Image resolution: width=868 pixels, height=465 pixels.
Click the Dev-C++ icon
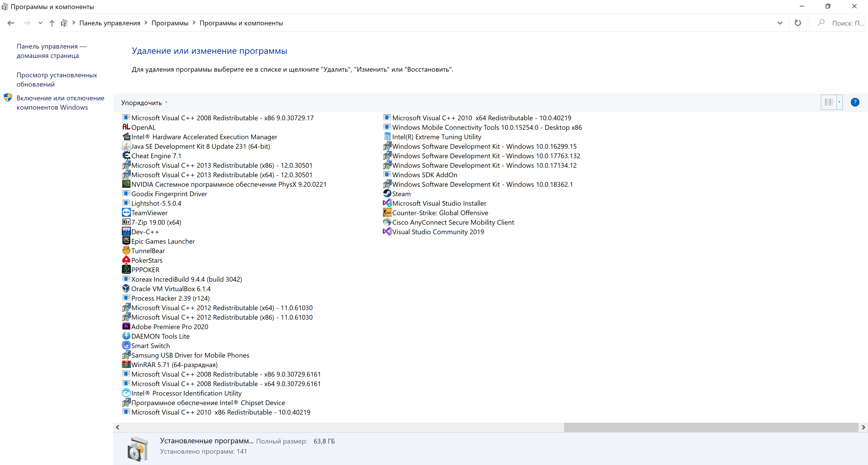pos(126,231)
